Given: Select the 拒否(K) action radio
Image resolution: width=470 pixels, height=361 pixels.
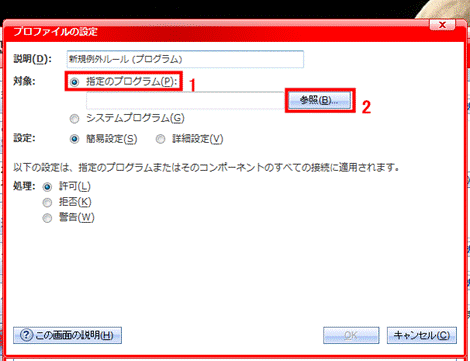Looking at the screenshot, I should (x=47, y=202).
